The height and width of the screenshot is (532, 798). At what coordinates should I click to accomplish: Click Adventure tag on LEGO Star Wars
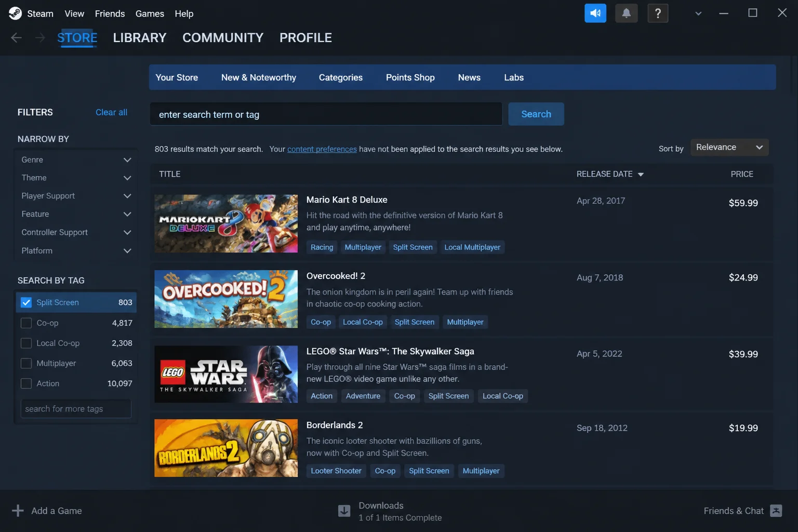363,396
